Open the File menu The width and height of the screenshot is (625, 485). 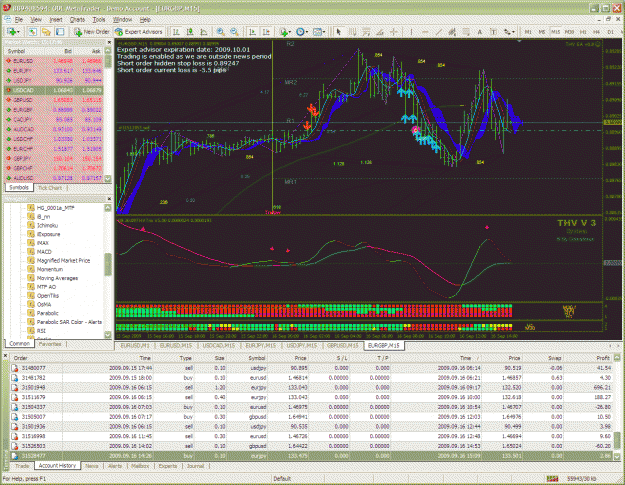[18, 19]
